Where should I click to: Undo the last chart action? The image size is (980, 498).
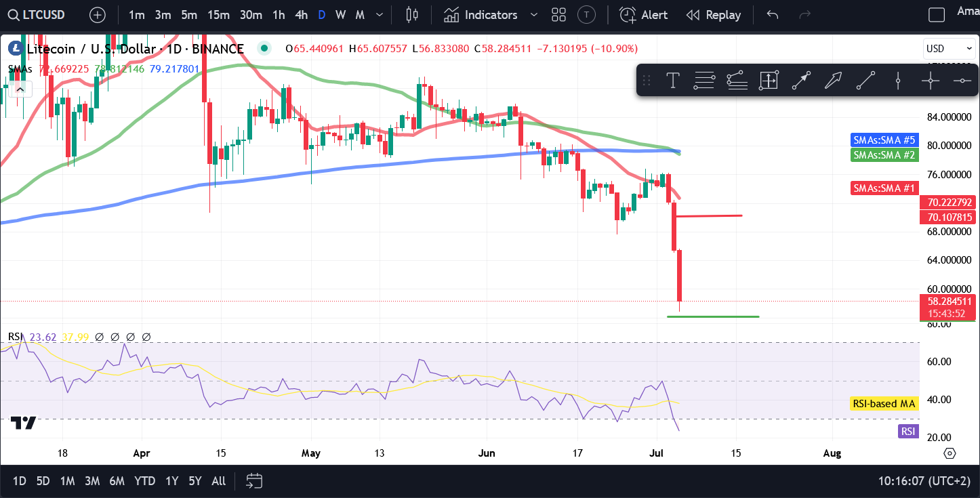(773, 14)
